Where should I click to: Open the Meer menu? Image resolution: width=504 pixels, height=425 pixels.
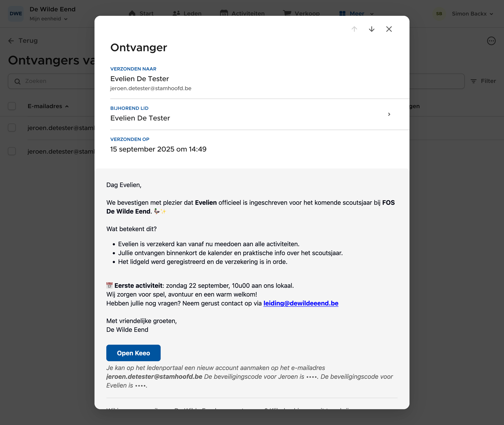coord(356,14)
